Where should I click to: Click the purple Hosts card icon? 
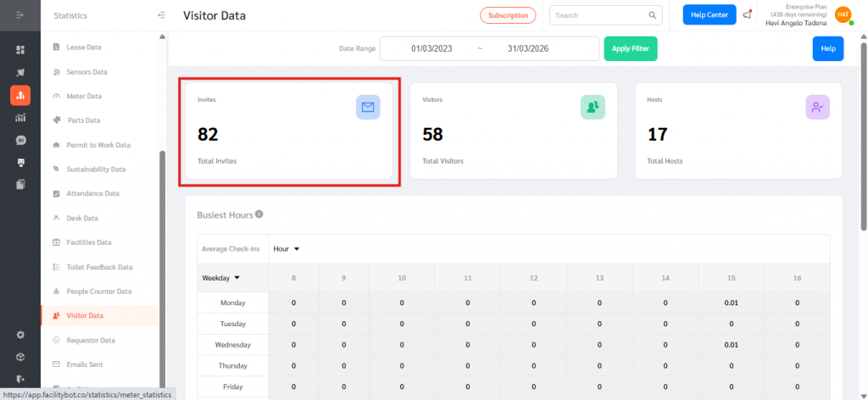click(x=817, y=107)
